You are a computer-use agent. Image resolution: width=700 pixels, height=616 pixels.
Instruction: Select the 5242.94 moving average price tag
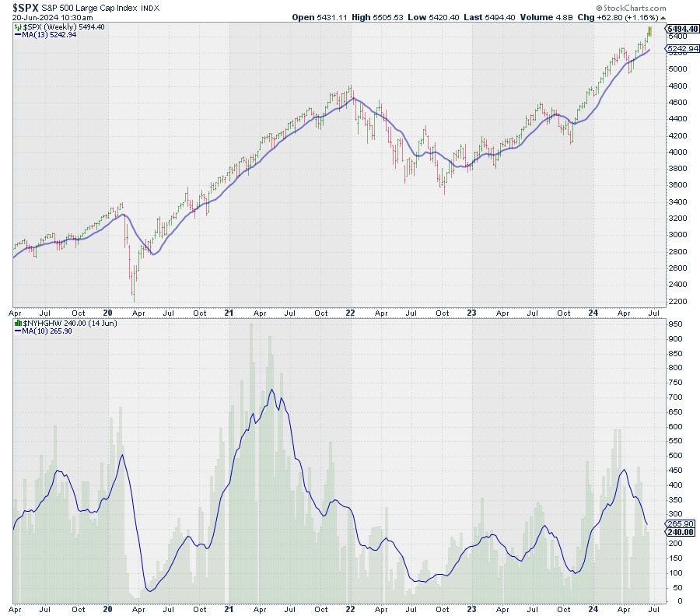tap(681, 49)
